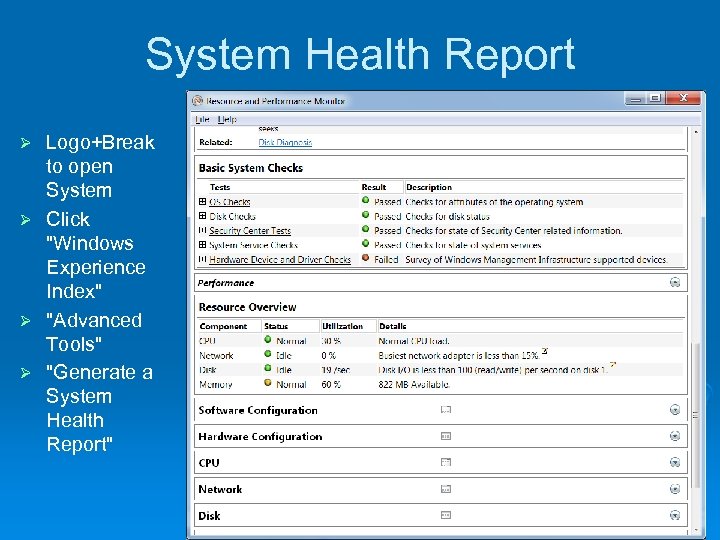The image size is (720, 540).
Task: Click the System Service Checks test name
Action: point(253,245)
